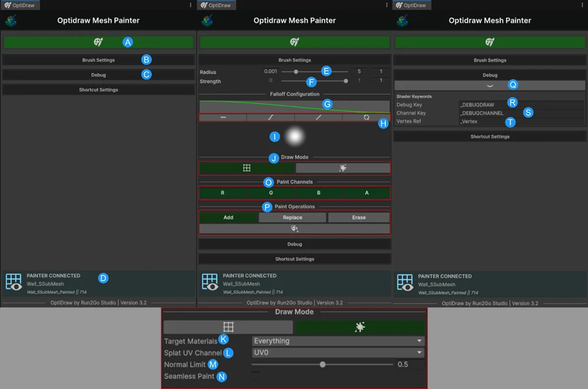This screenshot has height=389, width=588.
Task: Toggle the A paint channel
Action: click(367, 193)
